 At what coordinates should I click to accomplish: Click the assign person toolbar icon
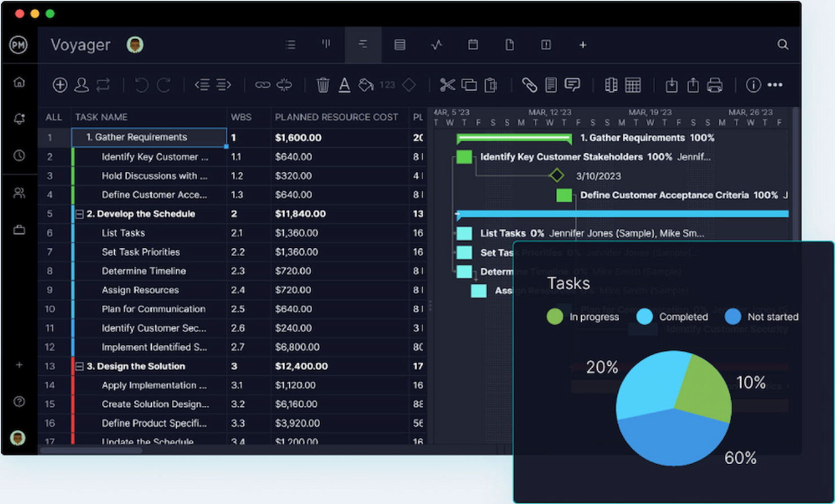point(82,85)
